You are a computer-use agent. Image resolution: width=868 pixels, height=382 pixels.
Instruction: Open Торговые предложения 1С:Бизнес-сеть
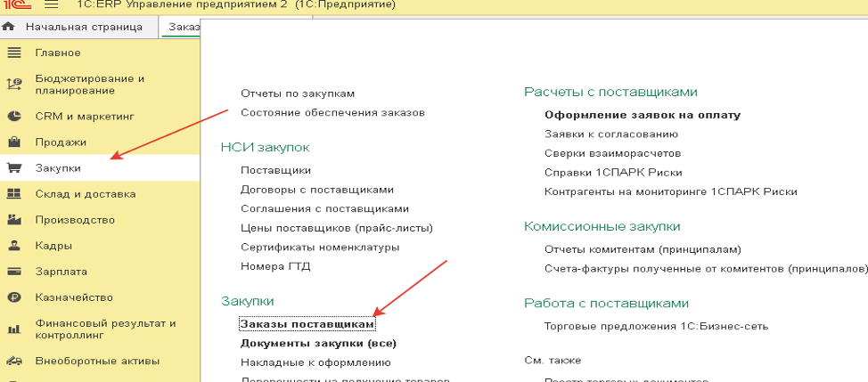click(x=657, y=326)
